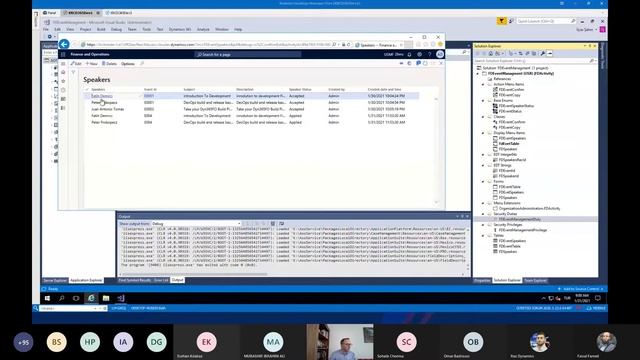The width and height of the screenshot is (640, 360).
Task: Open the user avatar in Dynamics header
Action: 440,54
